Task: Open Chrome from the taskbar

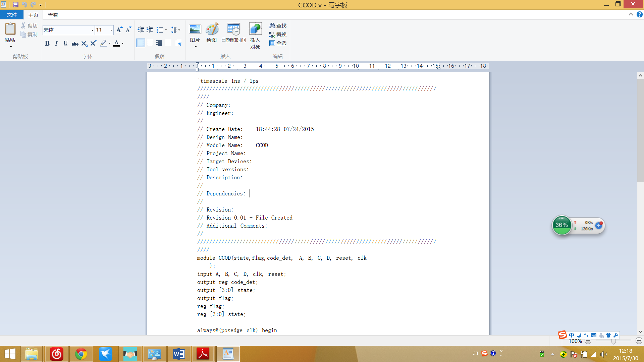Action: [x=81, y=354]
